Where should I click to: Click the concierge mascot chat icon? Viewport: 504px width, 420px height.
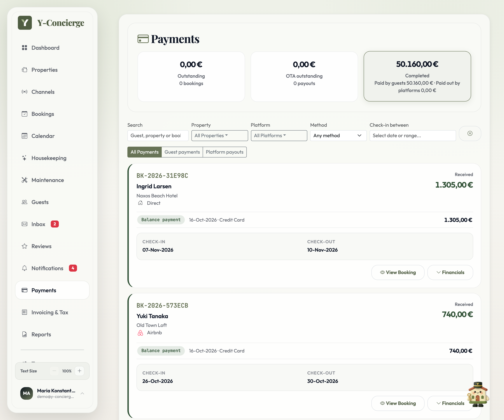coord(478,394)
